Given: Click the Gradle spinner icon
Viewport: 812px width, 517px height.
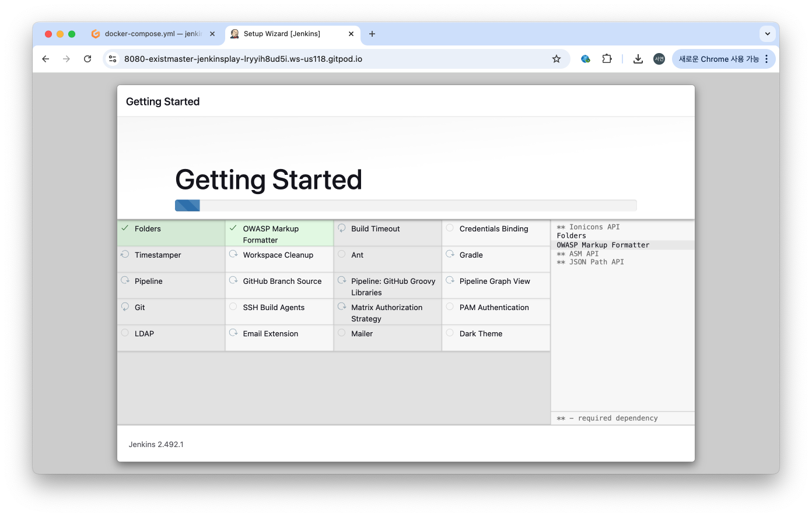Looking at the screenshot, I should click(450, 254).
